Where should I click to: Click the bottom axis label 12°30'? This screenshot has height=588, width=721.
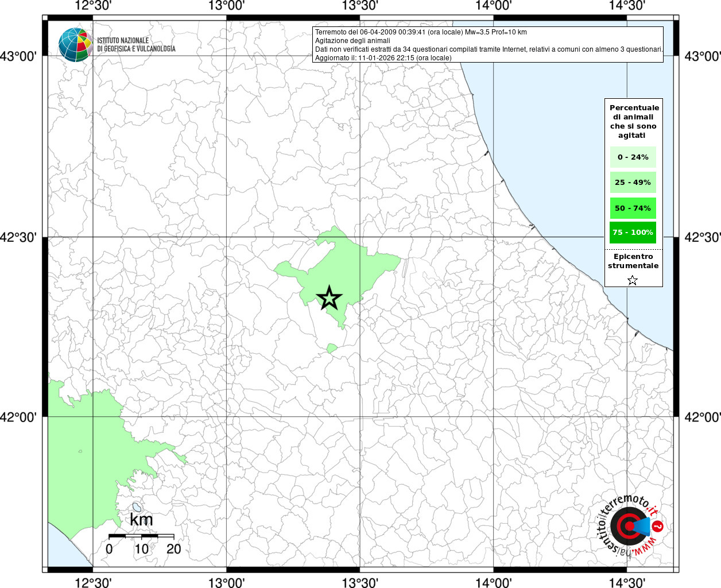click(x=93, y=582)
